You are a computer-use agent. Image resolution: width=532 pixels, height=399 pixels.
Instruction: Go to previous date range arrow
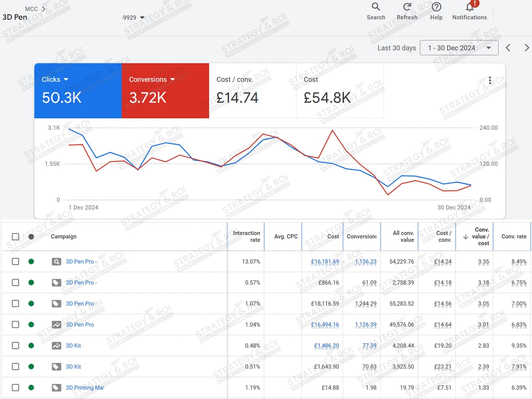tap(508, 48)
